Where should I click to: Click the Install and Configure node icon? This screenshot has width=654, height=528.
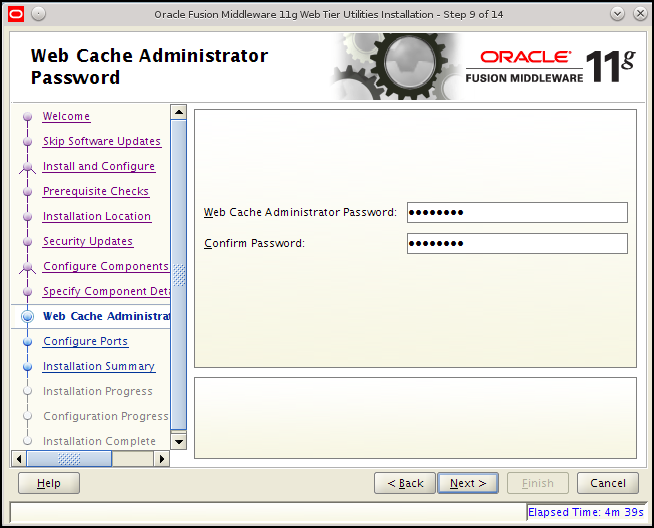pyautogui.click(x=28, y=168)
